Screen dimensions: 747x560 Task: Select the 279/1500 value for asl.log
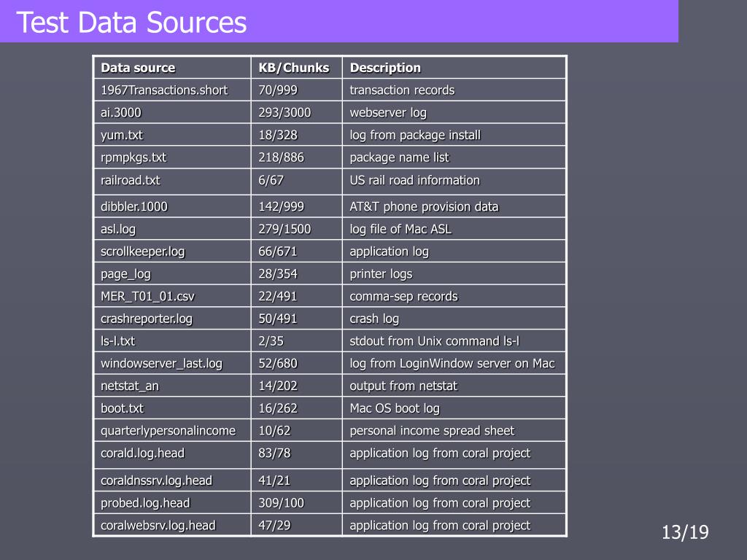click(285, 229)
